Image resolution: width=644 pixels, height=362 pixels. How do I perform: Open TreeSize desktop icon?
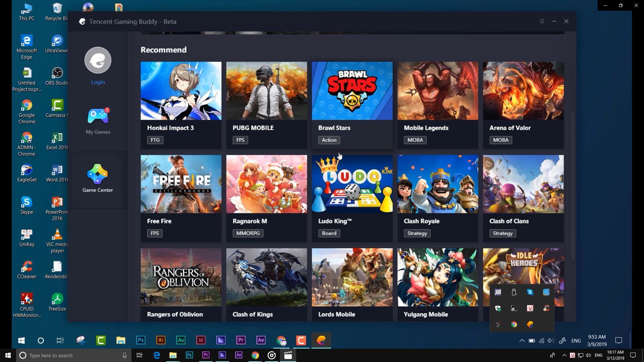coord(57,302)
